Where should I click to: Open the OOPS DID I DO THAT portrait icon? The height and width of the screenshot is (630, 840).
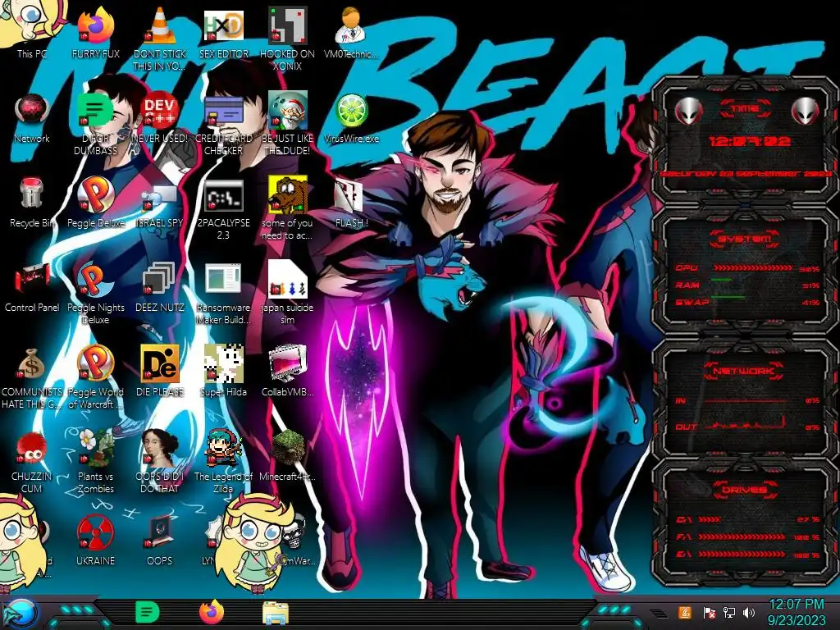tap(160, 462)
